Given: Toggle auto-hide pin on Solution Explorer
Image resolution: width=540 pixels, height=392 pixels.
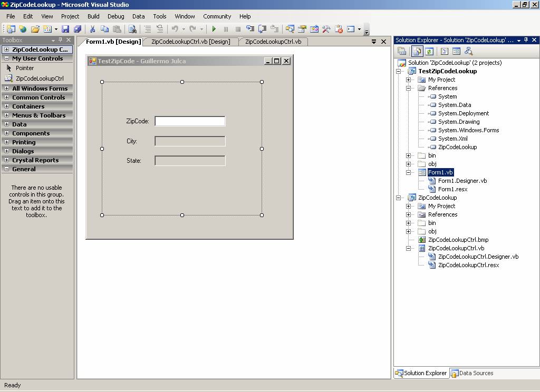Looking at the screenshot, I should pyautogui.click(x=526, y=40).
